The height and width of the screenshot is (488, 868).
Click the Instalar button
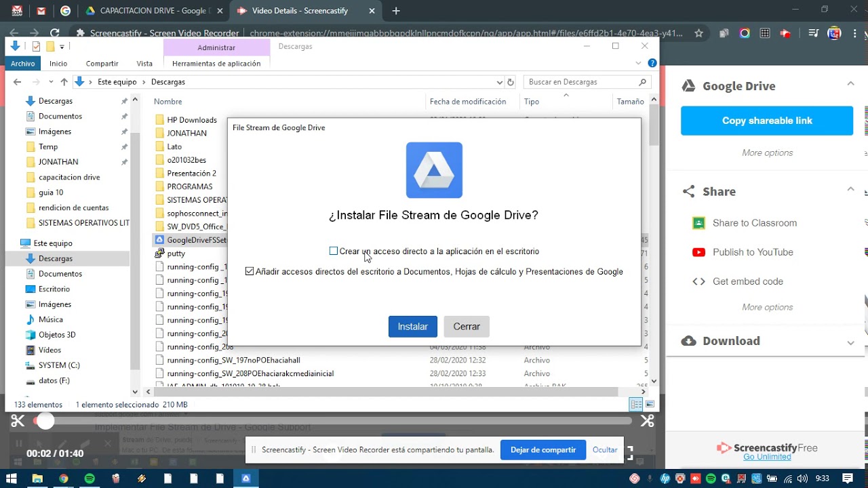tap(412, 327)
